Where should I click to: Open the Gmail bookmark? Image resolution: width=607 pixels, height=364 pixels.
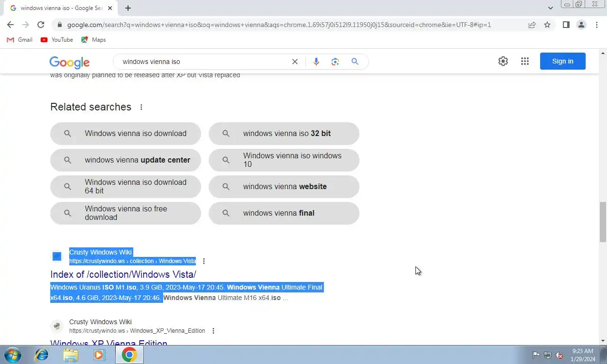[x=20, y=40]
